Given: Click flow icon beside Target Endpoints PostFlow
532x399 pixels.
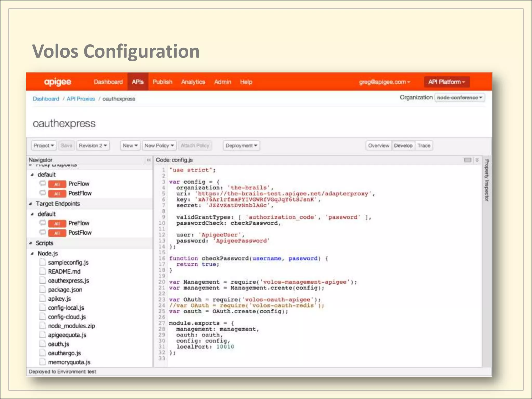Looking at the screenshot, I should pyautogui.click(x=43, y=232).
